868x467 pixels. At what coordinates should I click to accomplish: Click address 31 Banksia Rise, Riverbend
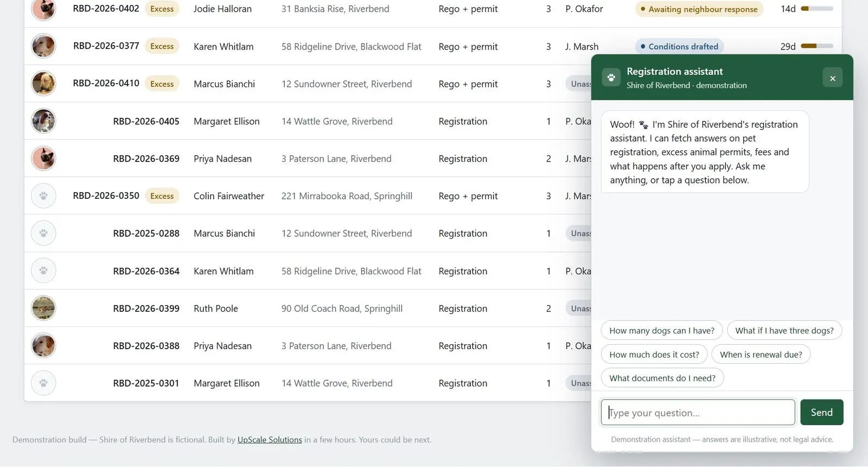click(335, 9)
